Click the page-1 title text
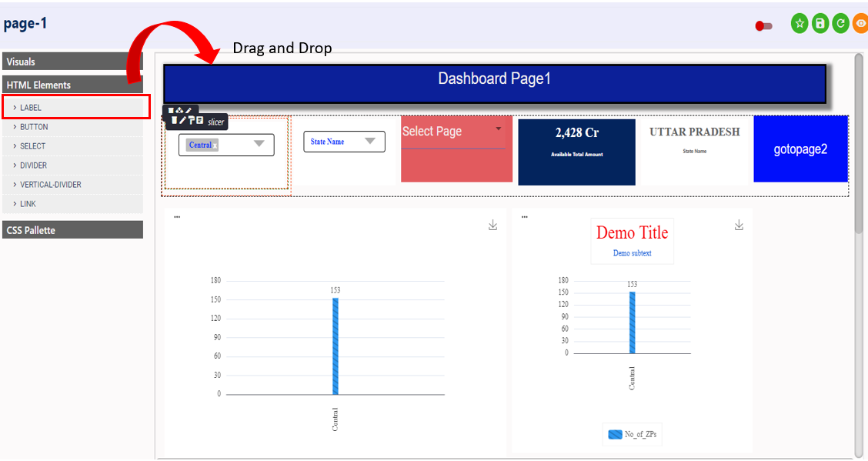This screenshot has height=461, width=868. (25, 24)
